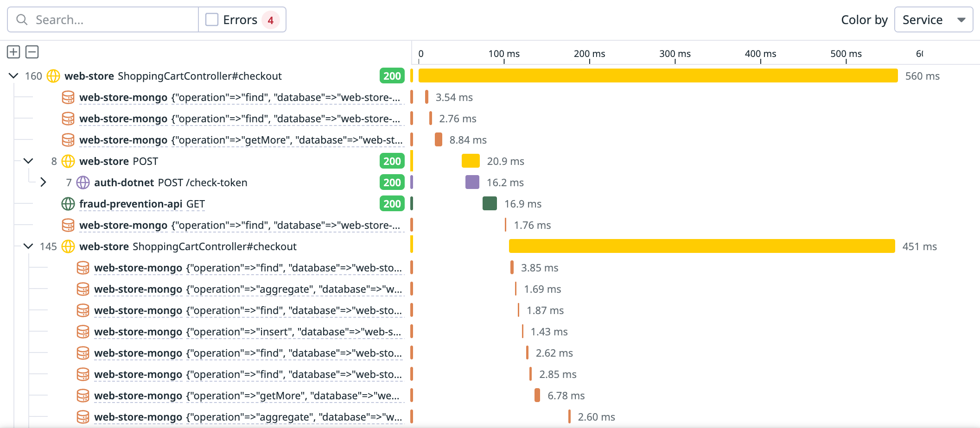
Task: Click database icon of 2.76 ms mongo span
Action: [68, 119]
